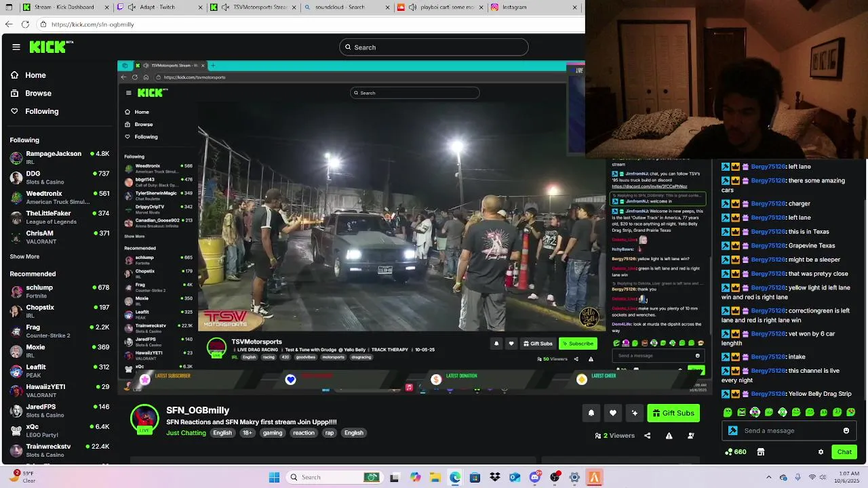Switch to TSVMotorsports Stream tab
This screenshot has width=868, height=488.
[x=252, y=7]
